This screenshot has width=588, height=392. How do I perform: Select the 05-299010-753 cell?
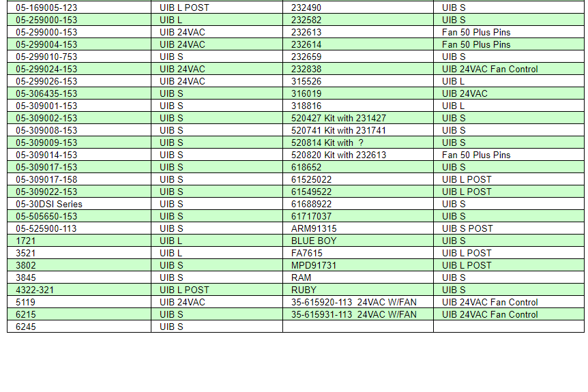pos(46,57)
